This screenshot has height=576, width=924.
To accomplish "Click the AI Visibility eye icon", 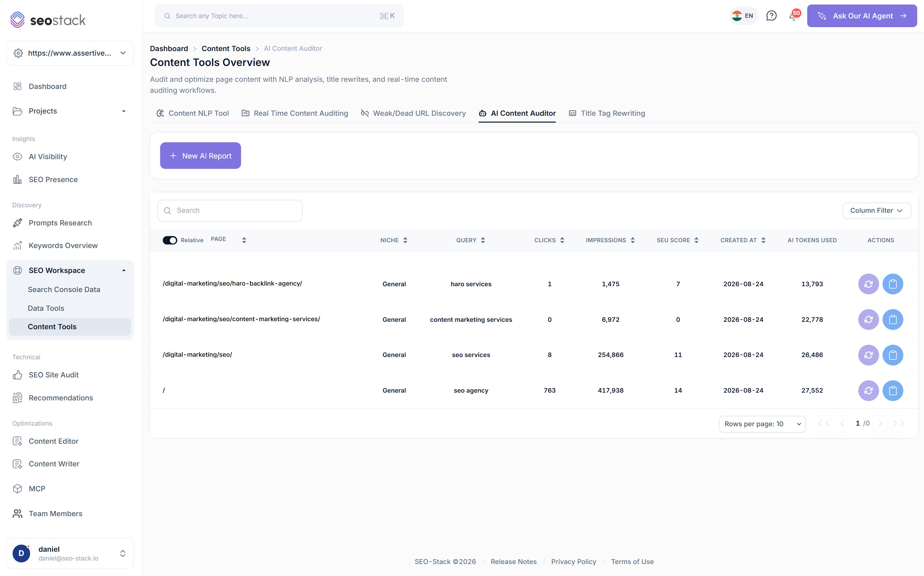I will 17,157.
